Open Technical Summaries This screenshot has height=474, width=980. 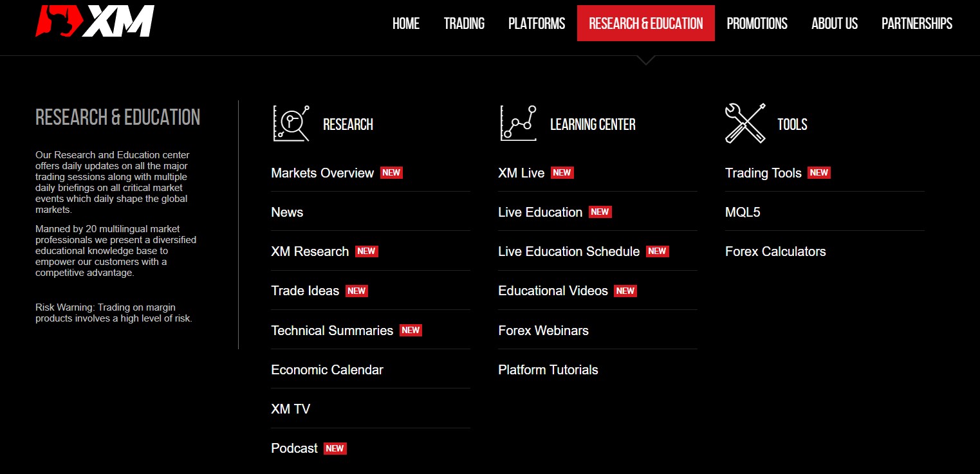[x=332, y=331]
